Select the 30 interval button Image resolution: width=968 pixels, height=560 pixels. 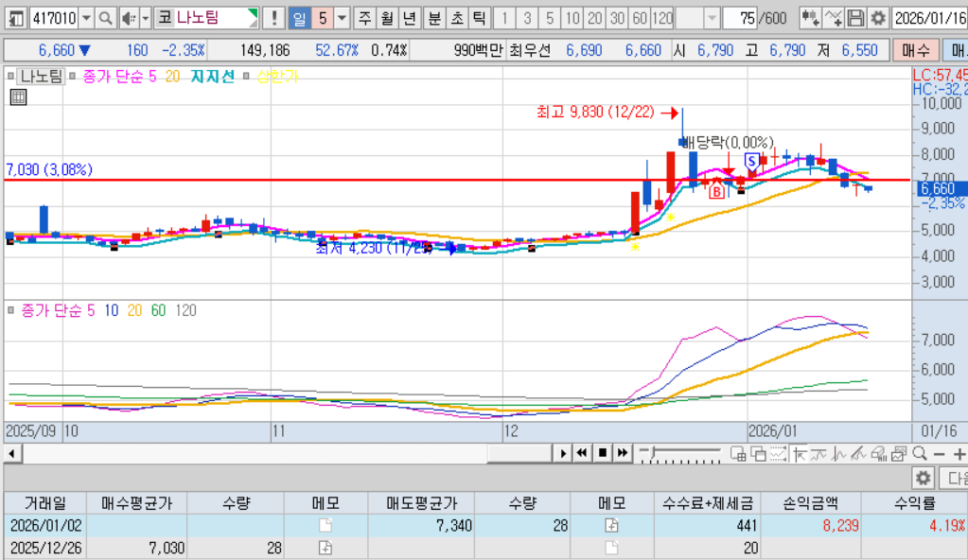pyautogui.click(x=617, y=19)
